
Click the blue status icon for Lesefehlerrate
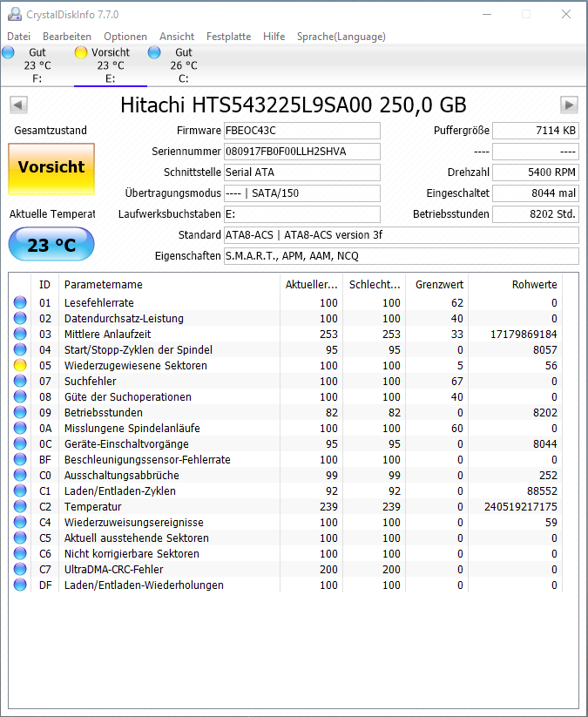coord(20,302)
